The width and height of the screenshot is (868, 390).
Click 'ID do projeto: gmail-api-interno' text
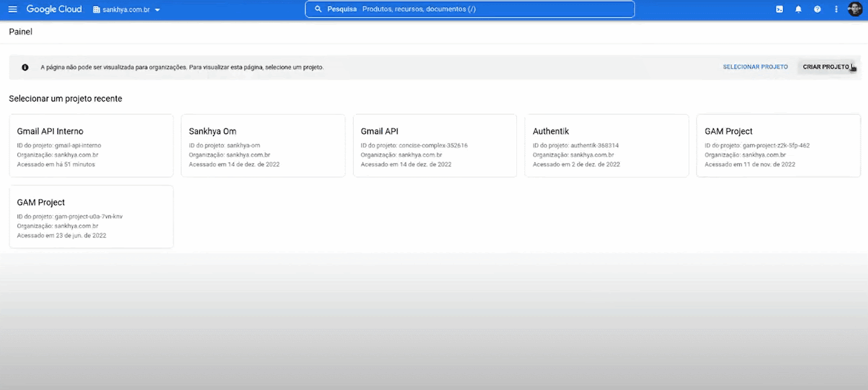[59, 145]
